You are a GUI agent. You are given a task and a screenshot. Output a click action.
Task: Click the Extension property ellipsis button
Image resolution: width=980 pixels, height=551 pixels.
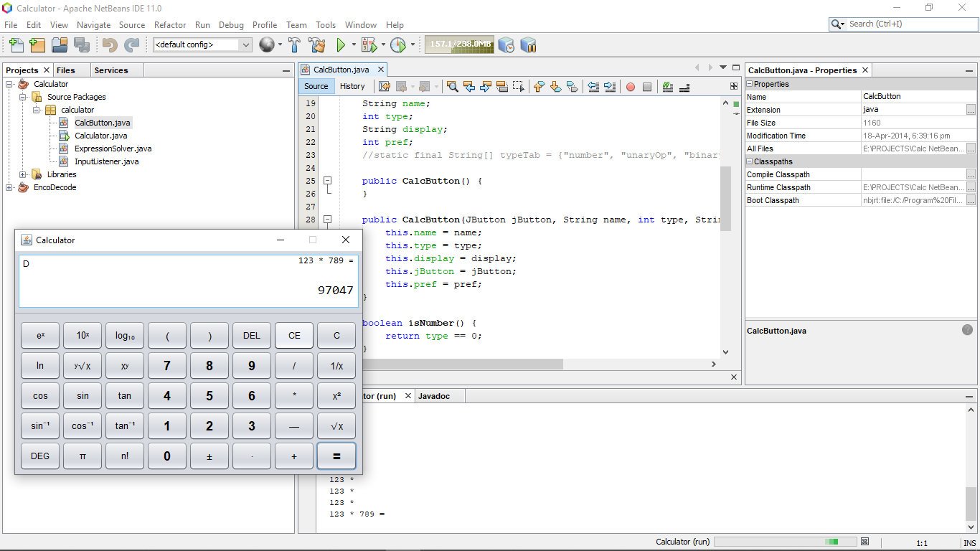pos(971,110)
